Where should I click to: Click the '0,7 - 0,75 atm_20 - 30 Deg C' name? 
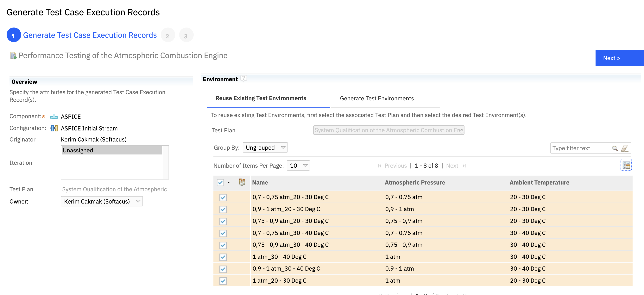[291, 197]
